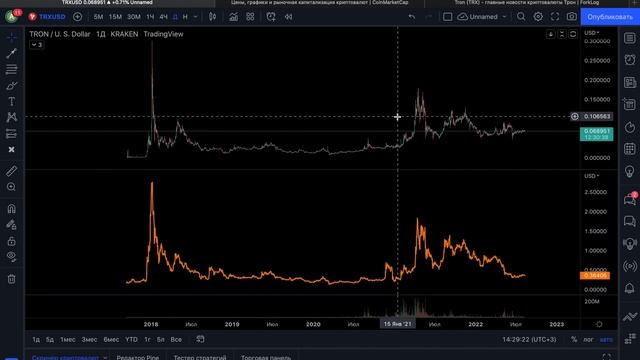640x360 pixels.
Task: Save layout named Unnamed to cloud
Action: coord(478,17)
